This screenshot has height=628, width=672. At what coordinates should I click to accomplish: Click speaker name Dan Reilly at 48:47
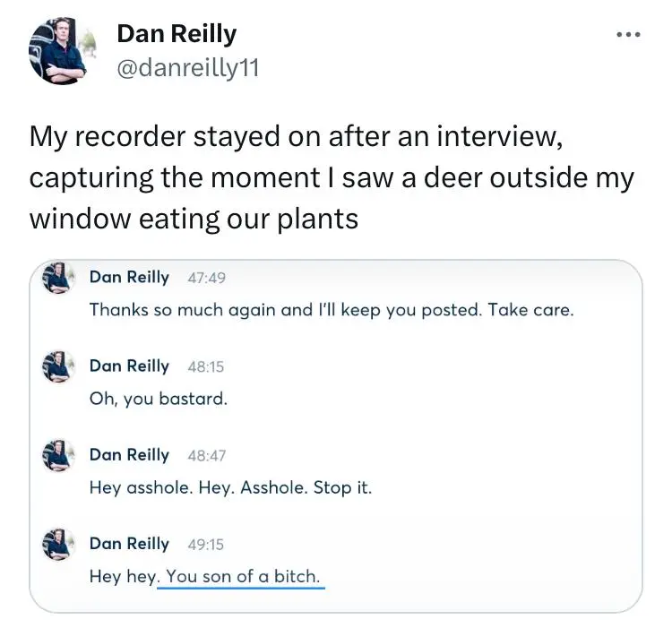[129, 455]
